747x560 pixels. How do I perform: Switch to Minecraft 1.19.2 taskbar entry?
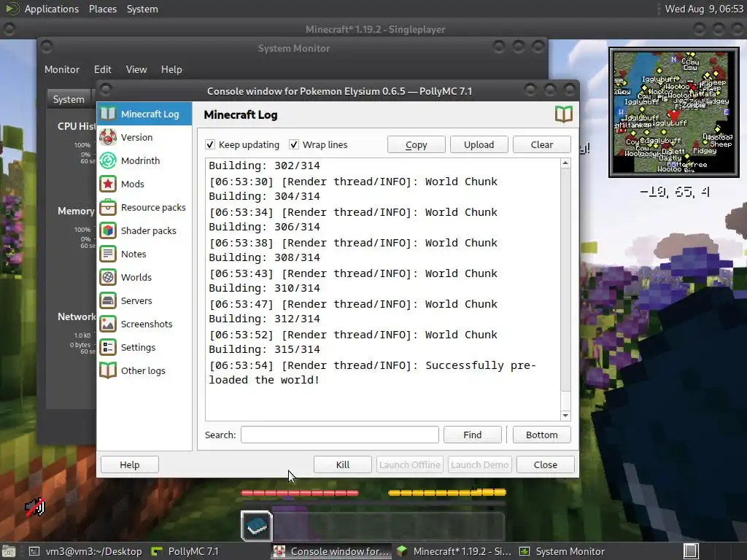(x=454, y=551)
